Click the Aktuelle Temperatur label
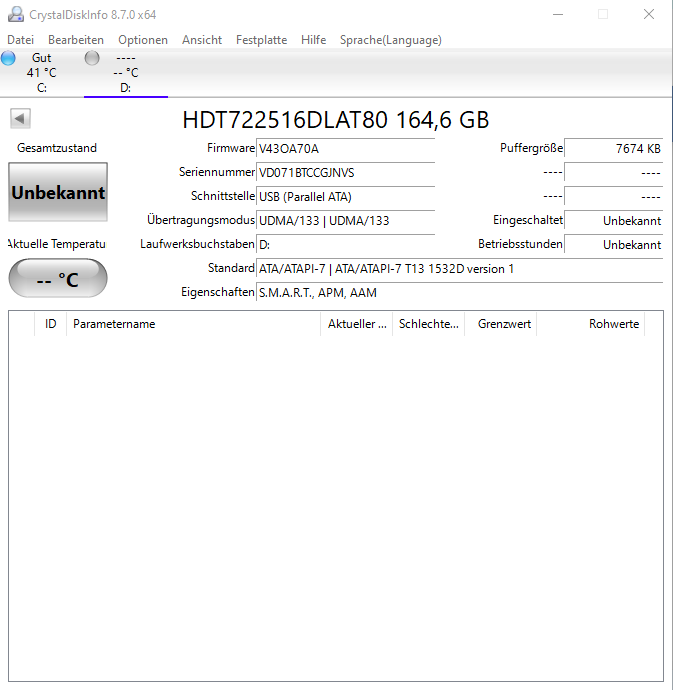Screen dimensions: 673x690 [x=57, y=244]
